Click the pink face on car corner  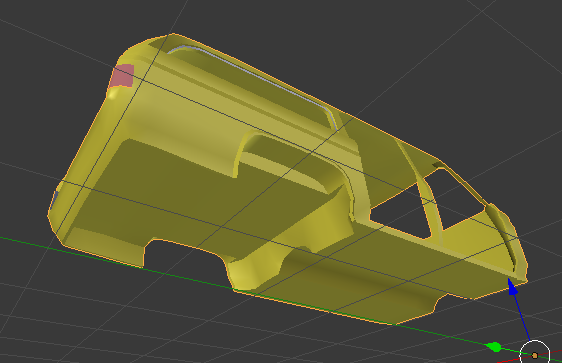(123, 76)
